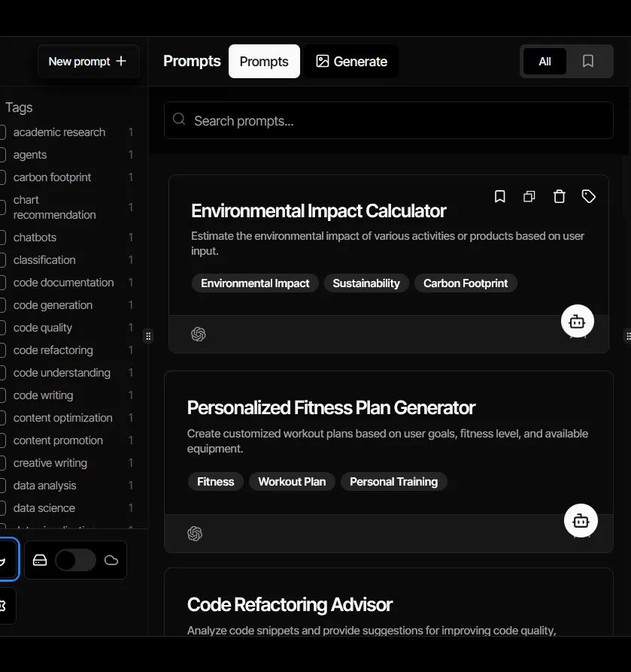The image size is (631, 672).
Task: Click the Personal Training tag pill
Action: click(393, 482)
